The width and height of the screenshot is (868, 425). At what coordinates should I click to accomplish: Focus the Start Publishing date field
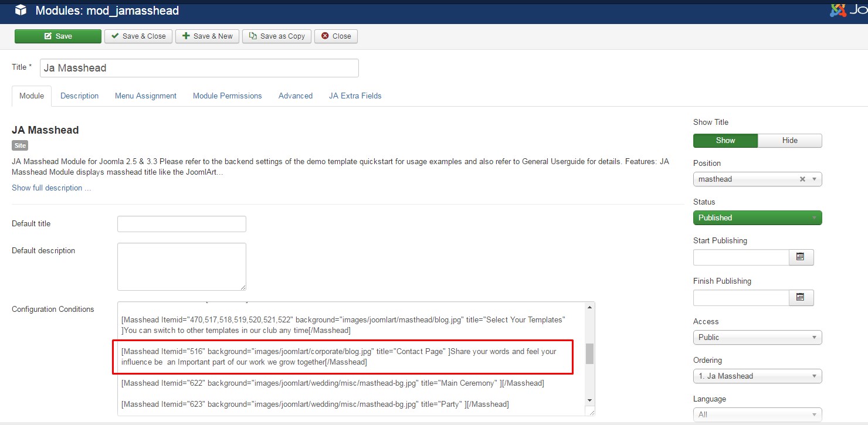(741, 257)
